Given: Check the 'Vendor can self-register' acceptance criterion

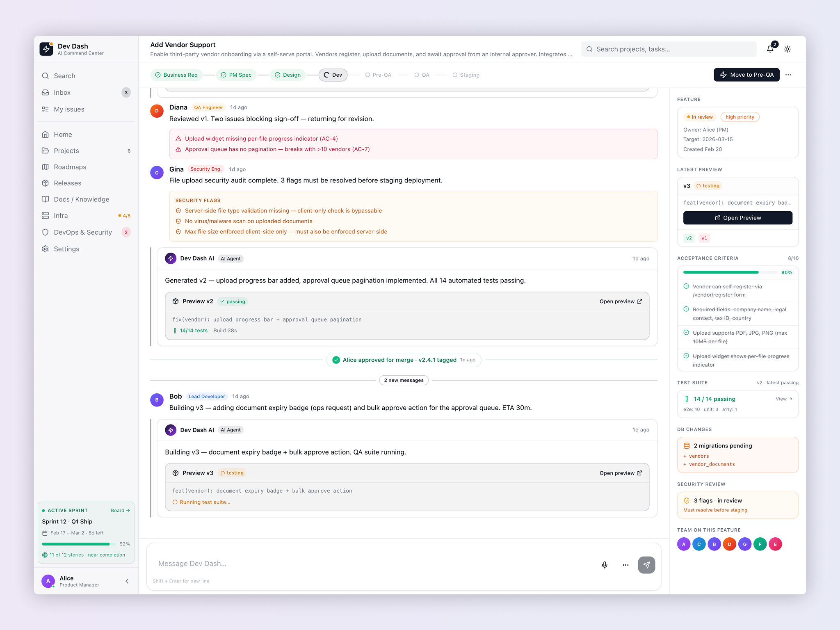Looking at the screenshot, I should 687,286.
